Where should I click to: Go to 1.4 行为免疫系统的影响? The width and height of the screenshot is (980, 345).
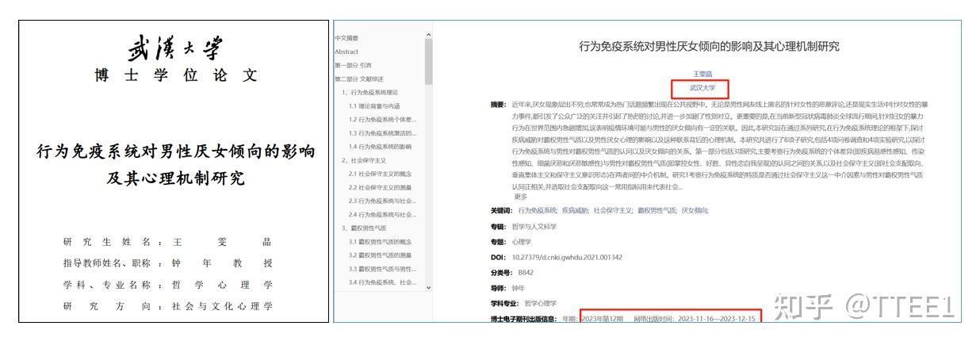[381, 147]
